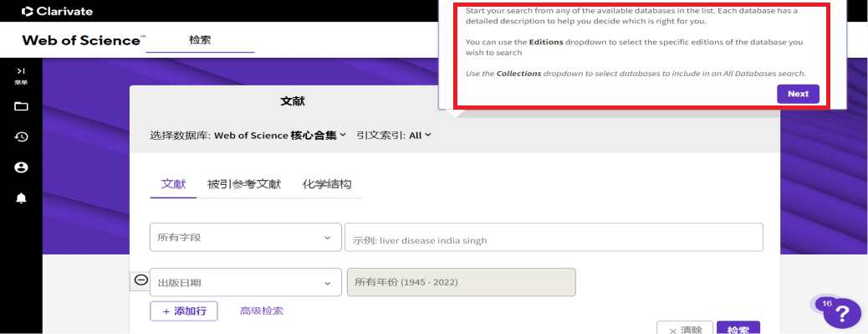Click the search term input field
The height and width of the screenshot is (334, 868).
pos(554,237)
